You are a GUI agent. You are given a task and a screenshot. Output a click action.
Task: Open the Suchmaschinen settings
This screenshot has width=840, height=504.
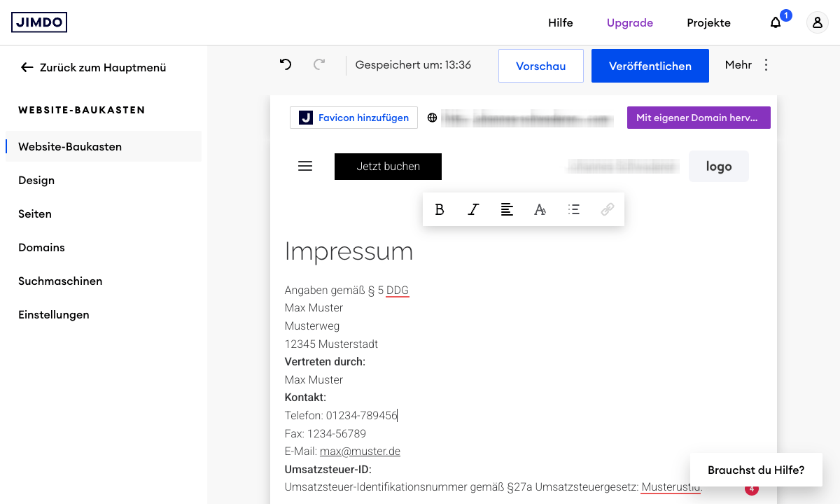[x=60, y=281]
